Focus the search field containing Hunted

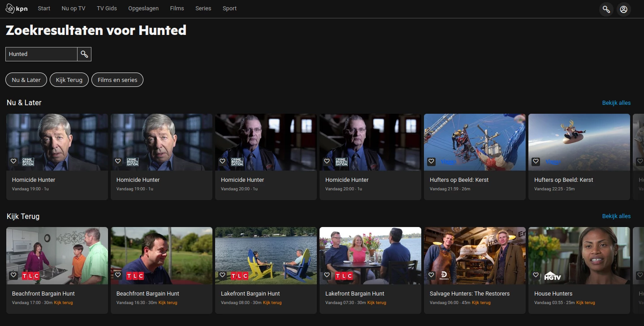coord(41,54)
